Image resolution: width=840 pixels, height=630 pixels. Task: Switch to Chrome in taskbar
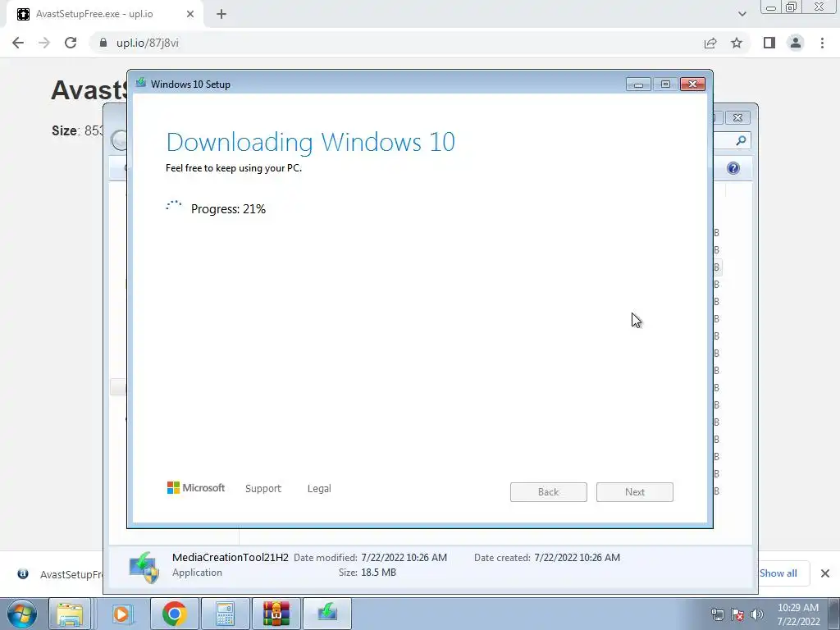[x=174, y=614]
